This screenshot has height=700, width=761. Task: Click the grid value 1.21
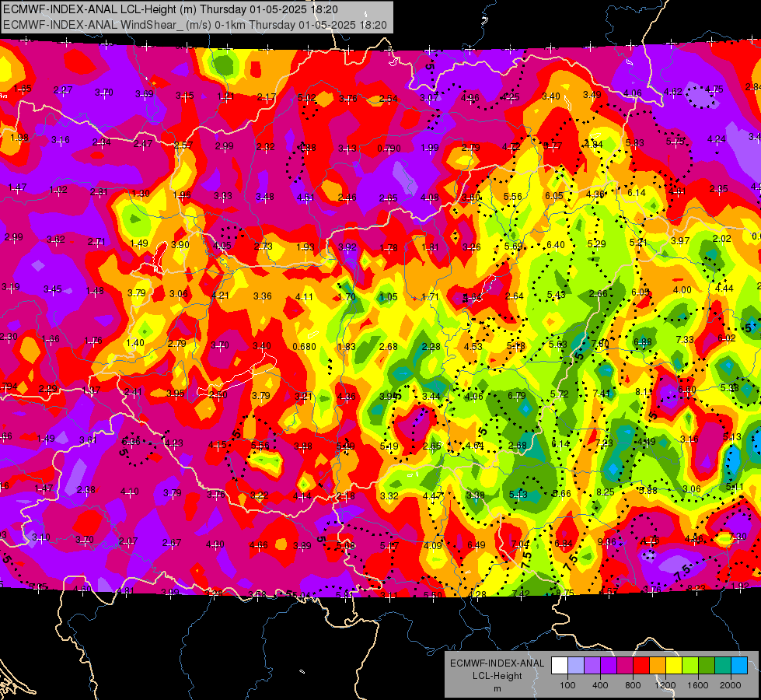tap(225, 96)
